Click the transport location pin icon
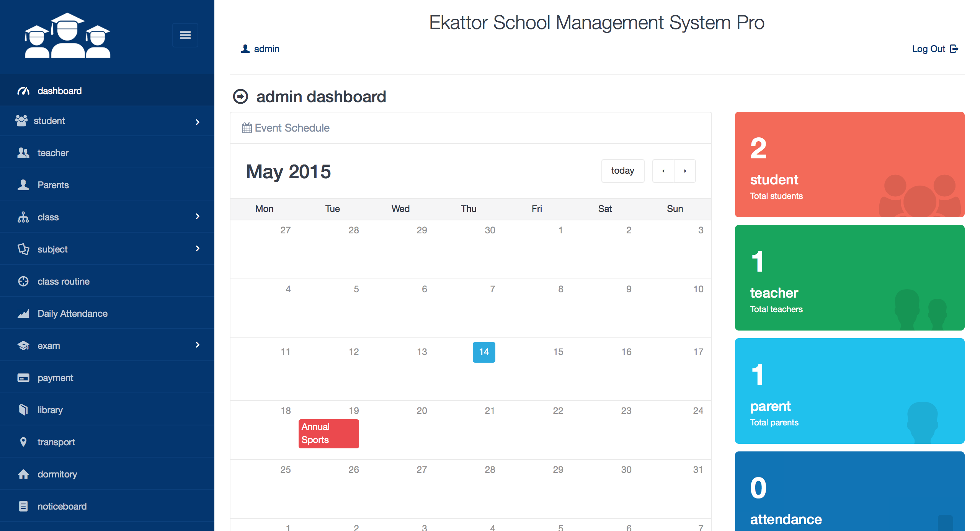Screen dimensions: 980x531 pyautogui.click(x=23, y=442)
